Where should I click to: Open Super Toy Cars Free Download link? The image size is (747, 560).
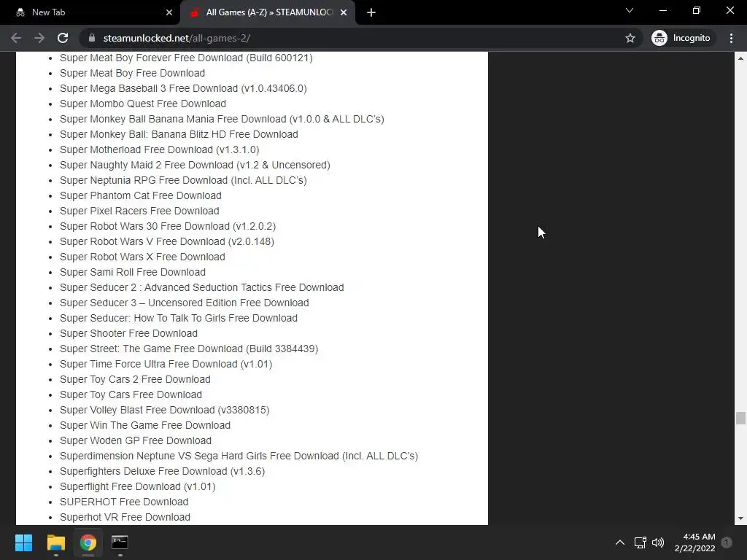(131, 394)
